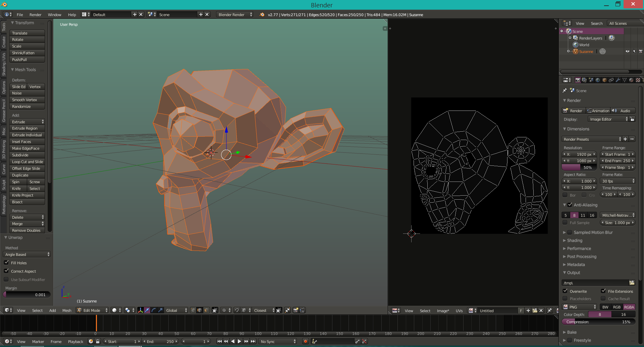
Task: Select the rotate manipulator arc icon
Action: click(154, 310)
